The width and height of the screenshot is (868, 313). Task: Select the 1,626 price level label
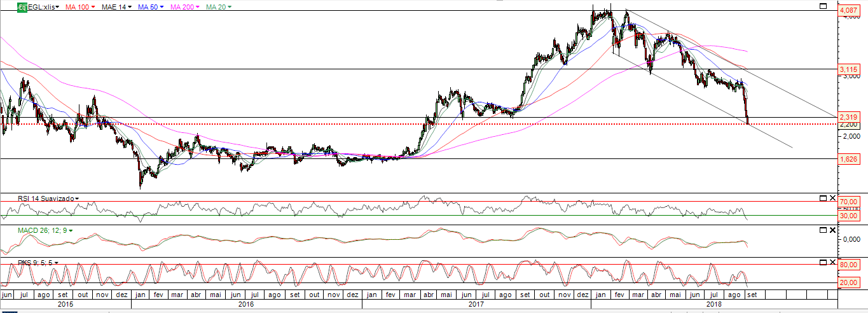(849, 159)
